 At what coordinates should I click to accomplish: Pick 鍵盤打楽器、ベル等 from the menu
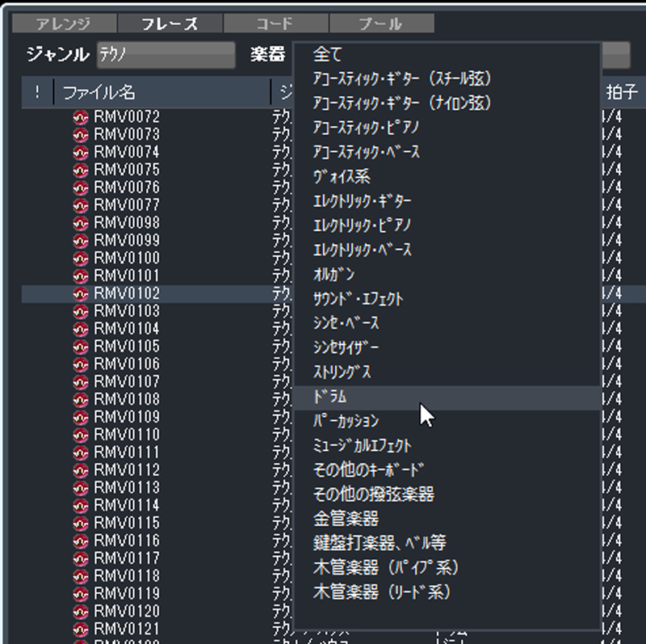click(x=447, y=543)
